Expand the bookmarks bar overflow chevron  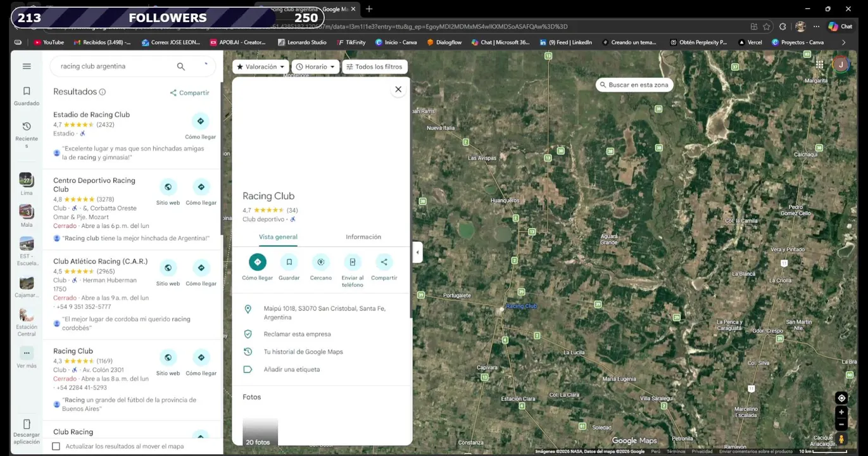tap(843, 42)
